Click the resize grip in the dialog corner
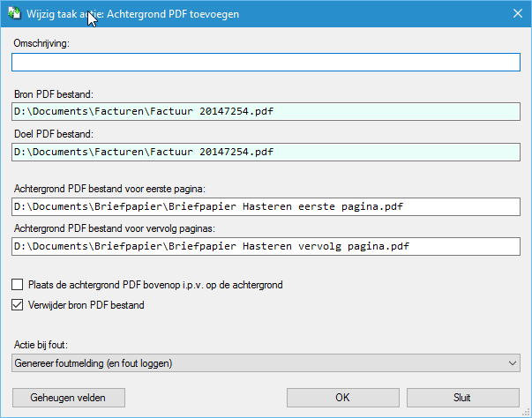The width and height of the screenshot is (532, 418). click(x=526, y=412)
